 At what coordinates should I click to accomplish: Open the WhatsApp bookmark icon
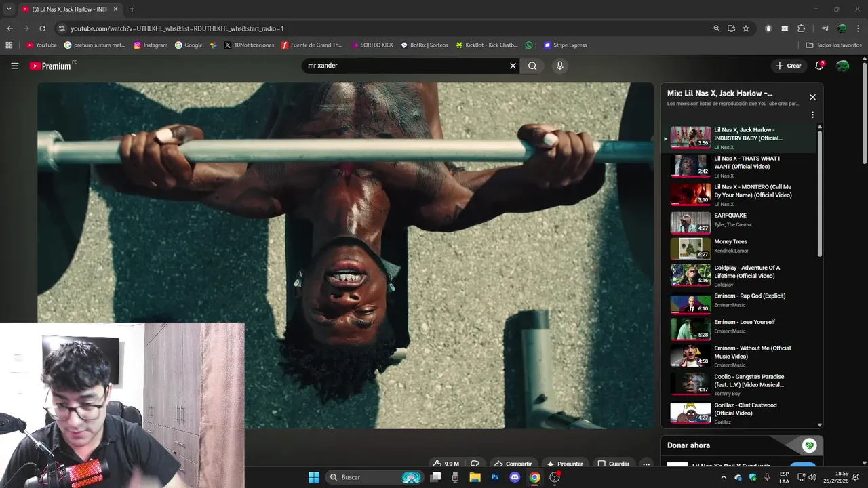pos(529,45)
